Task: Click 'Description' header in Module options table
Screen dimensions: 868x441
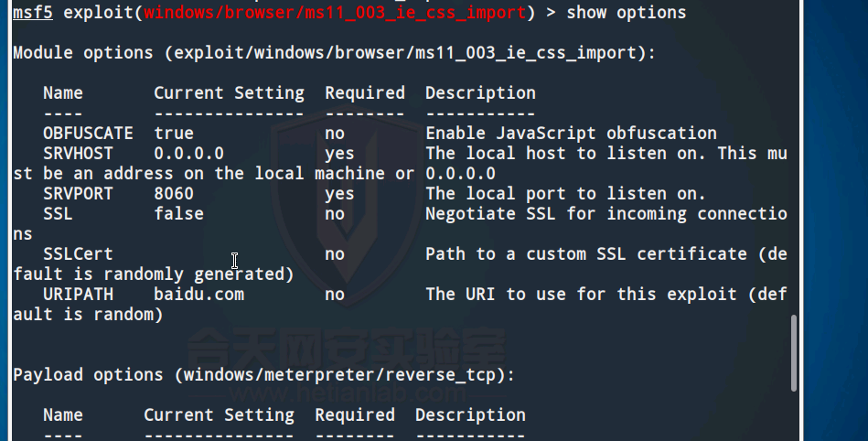Action: (x=480, y=93)
